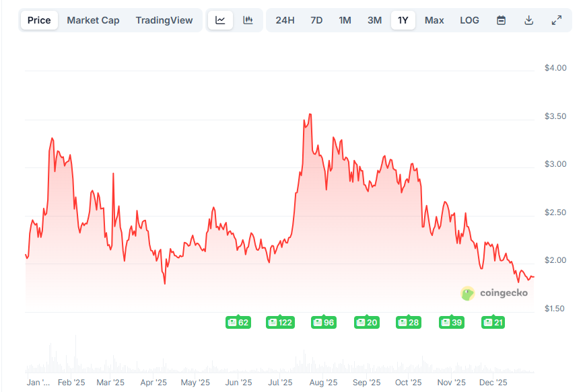Select the 24H time range

tap(286, 20)
